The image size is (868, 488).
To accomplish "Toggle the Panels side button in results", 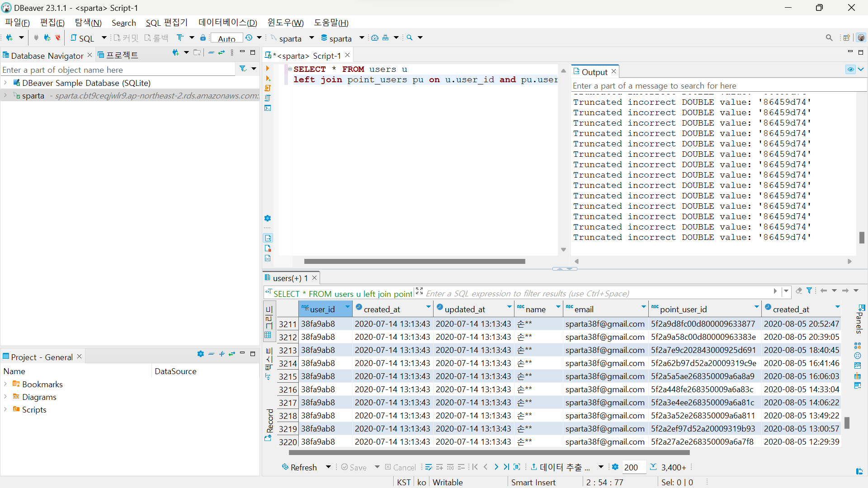I will pyautogui.click(x=860, y=319).
